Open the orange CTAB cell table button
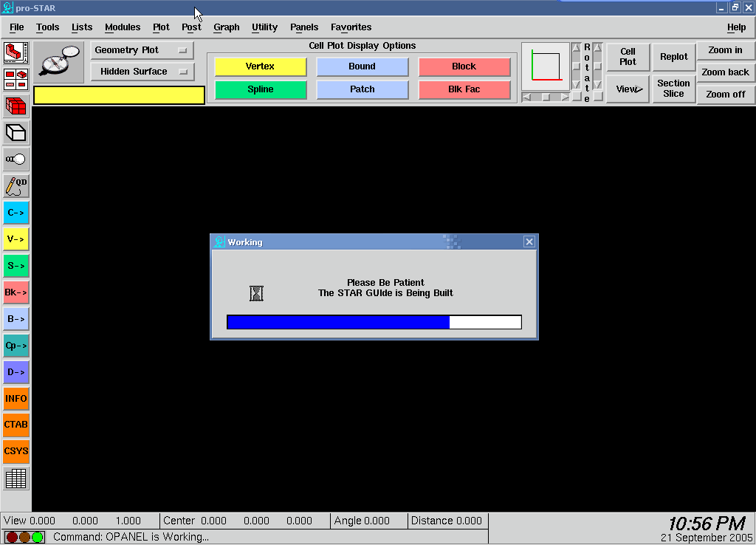The height and width of the screenshot is (545, 756). click(16, 425)
